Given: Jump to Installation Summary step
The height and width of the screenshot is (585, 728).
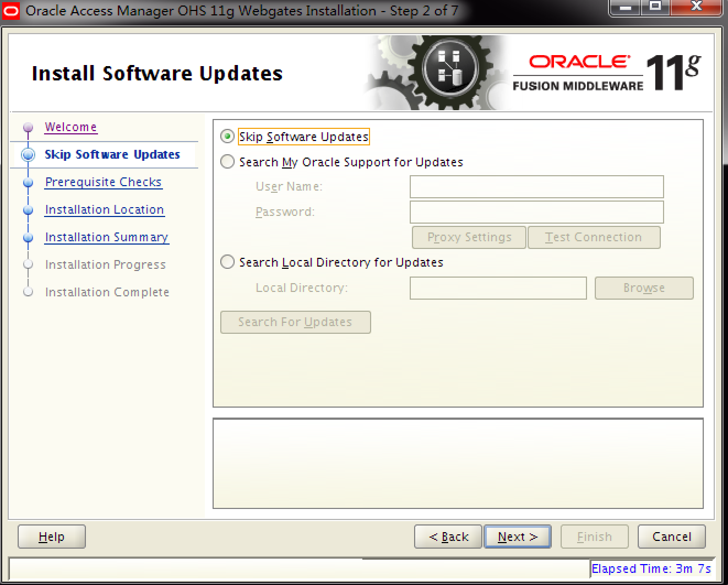Looking at the screenshot, I should point(107,237).
